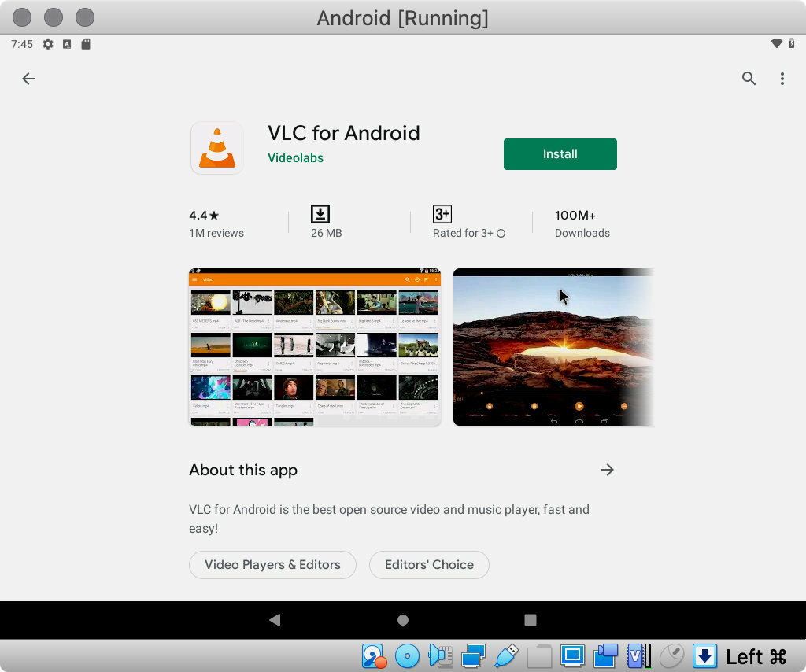
Task: Click the VirtualBox optical disc icon
Action: pyautogui.click(x=407, y=655)
